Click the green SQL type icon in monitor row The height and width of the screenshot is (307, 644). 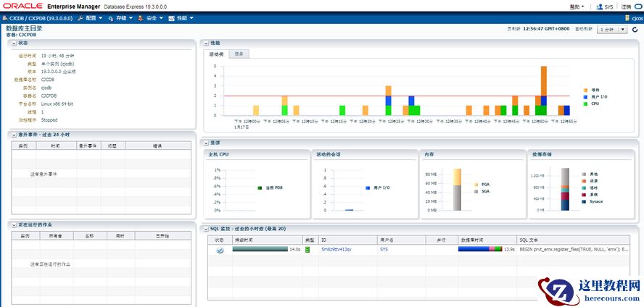[x=307, y=250]
